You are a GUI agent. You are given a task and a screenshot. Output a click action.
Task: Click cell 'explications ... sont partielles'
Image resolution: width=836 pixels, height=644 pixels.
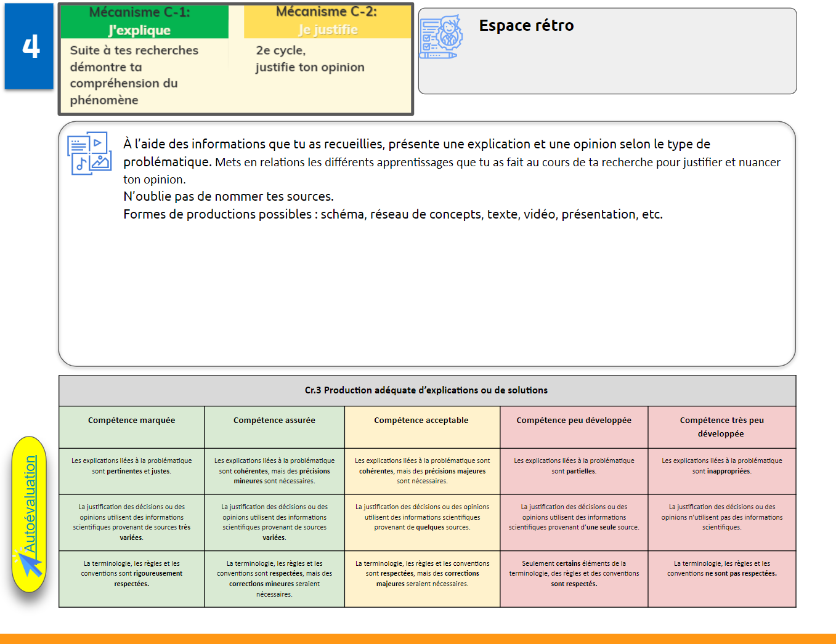point(574,471)
